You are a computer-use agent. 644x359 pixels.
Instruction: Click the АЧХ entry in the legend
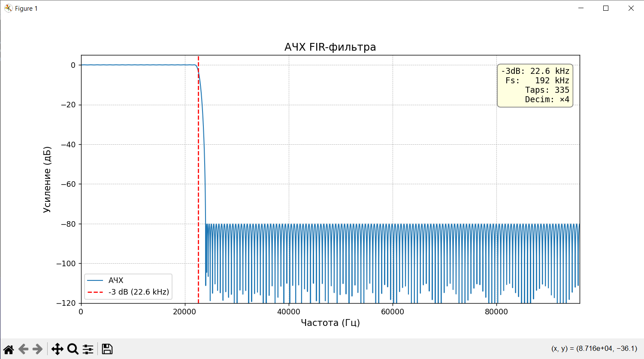(116, 280)
